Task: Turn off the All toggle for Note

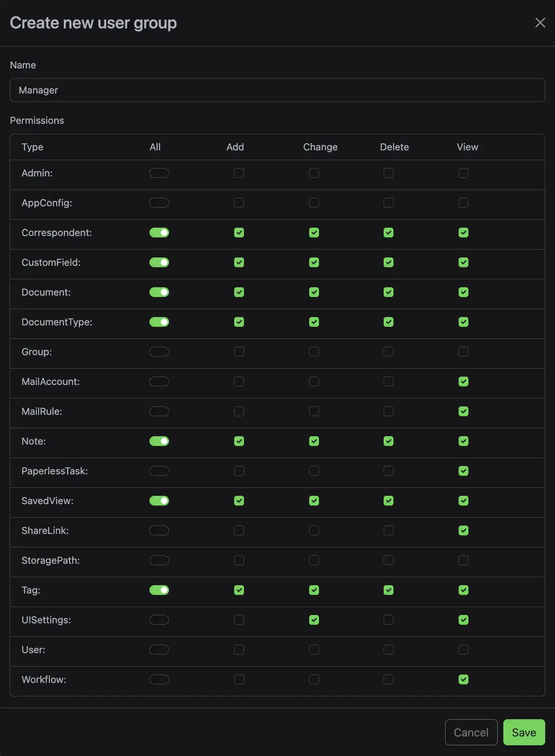Action: 159,441
